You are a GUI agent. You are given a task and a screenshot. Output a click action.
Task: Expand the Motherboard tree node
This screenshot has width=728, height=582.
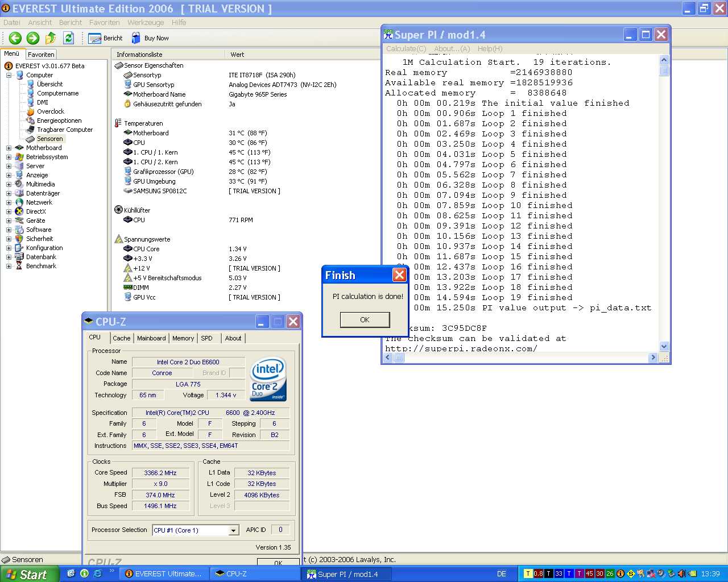pos(9,148)
